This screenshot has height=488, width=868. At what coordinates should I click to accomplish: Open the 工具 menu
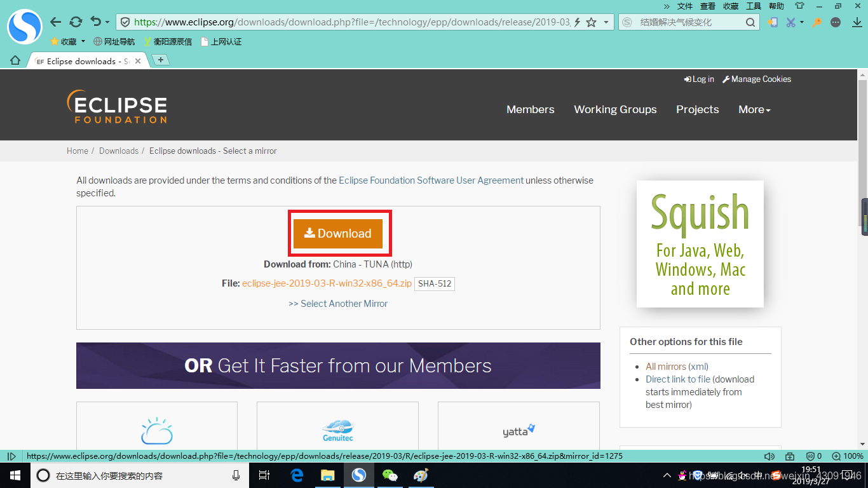(x=754, y=6)
